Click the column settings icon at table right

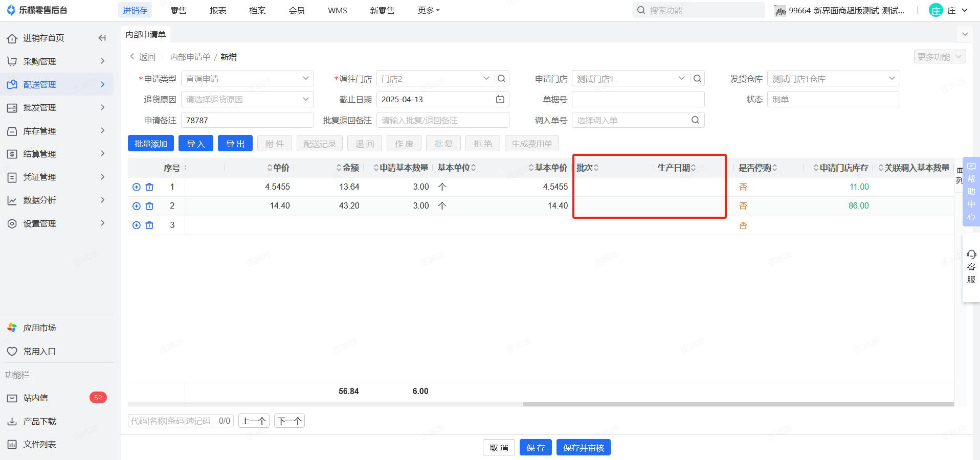click(x=960, y=170)
